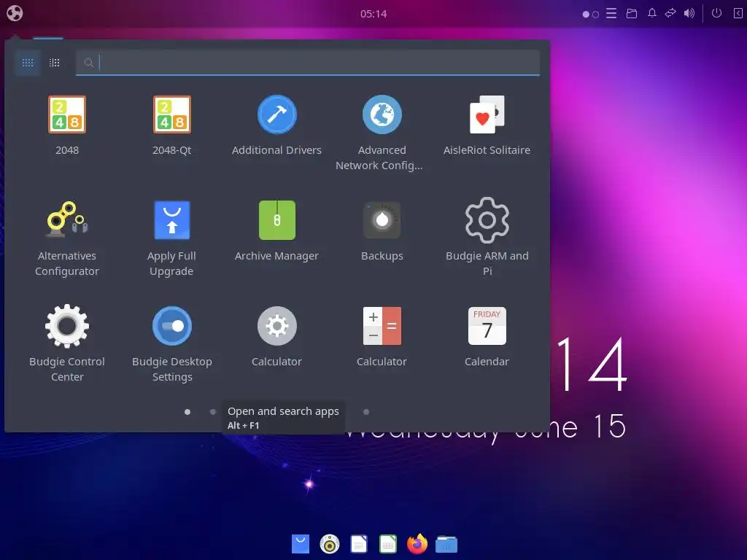Launch the Backups app

382,230
